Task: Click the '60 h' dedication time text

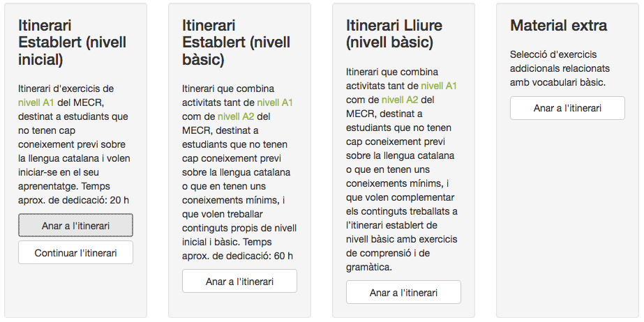Action: point(283,256)
